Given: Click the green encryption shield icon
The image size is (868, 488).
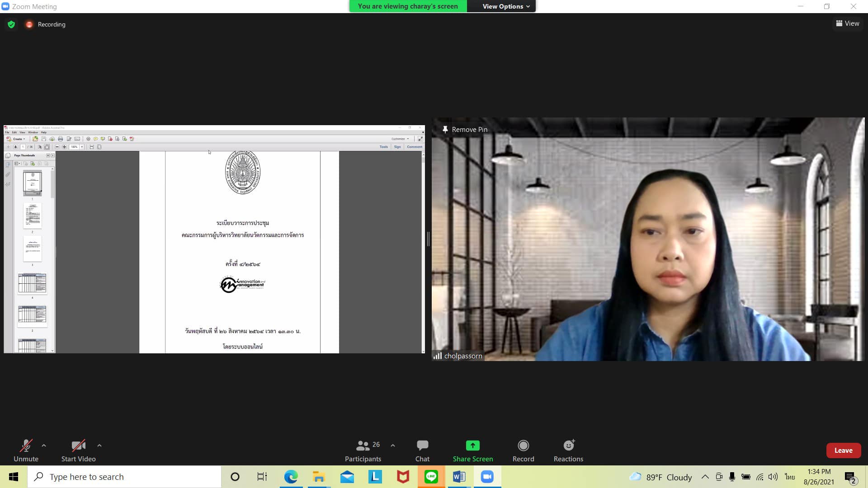Looking at the screenshot, I should tap(11, 24).
